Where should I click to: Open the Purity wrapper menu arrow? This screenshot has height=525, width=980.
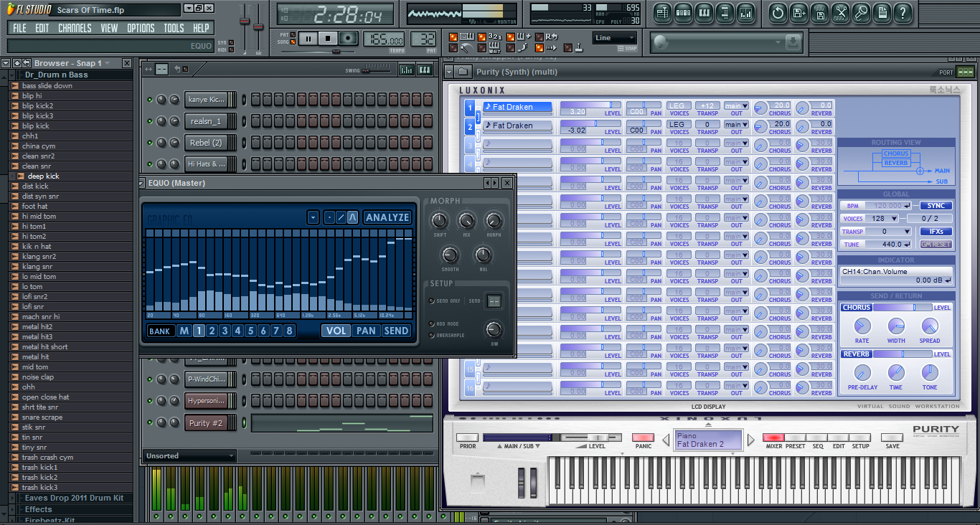coord(449,72)
